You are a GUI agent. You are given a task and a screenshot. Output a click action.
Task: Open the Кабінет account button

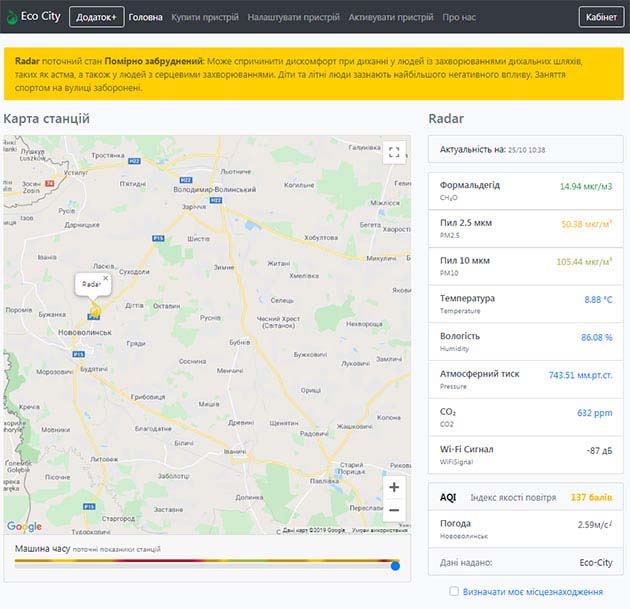pyautogui.click(x=600, y=17)
